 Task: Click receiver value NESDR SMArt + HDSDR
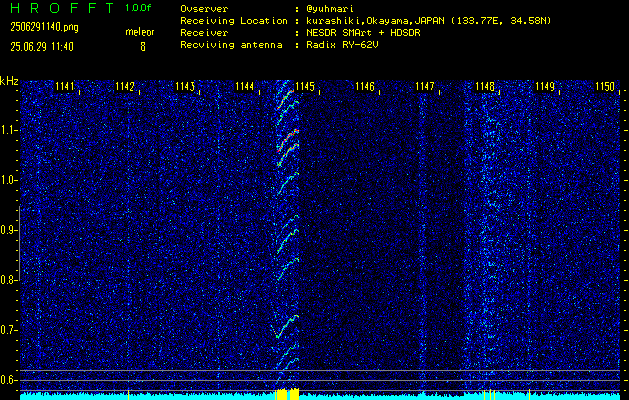coord(363,33)
